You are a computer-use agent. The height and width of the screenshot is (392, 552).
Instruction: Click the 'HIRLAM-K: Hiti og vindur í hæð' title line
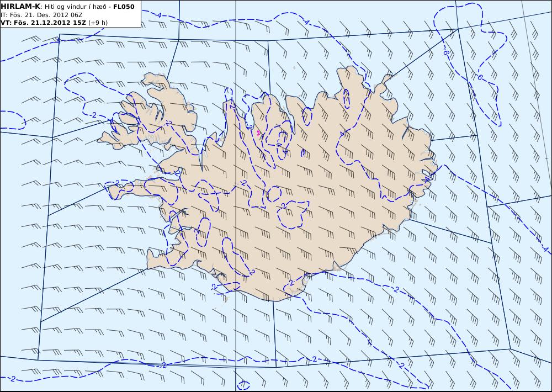pyautogui.click(x=67, y=7)
